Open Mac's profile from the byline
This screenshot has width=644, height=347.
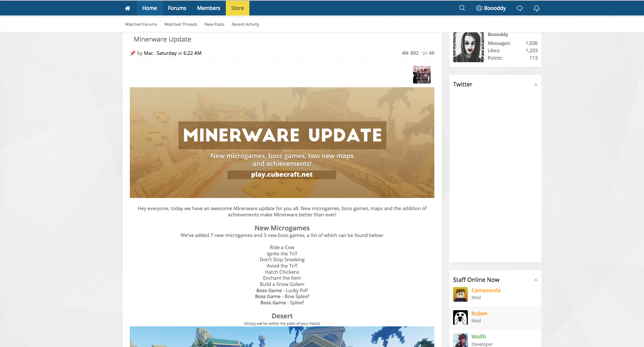pyautogui.click(x=148, y=53)
